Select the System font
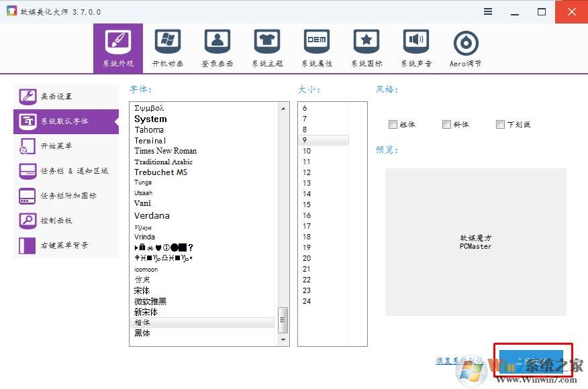This screenshot has width=588, height=389. pos(150,119)
